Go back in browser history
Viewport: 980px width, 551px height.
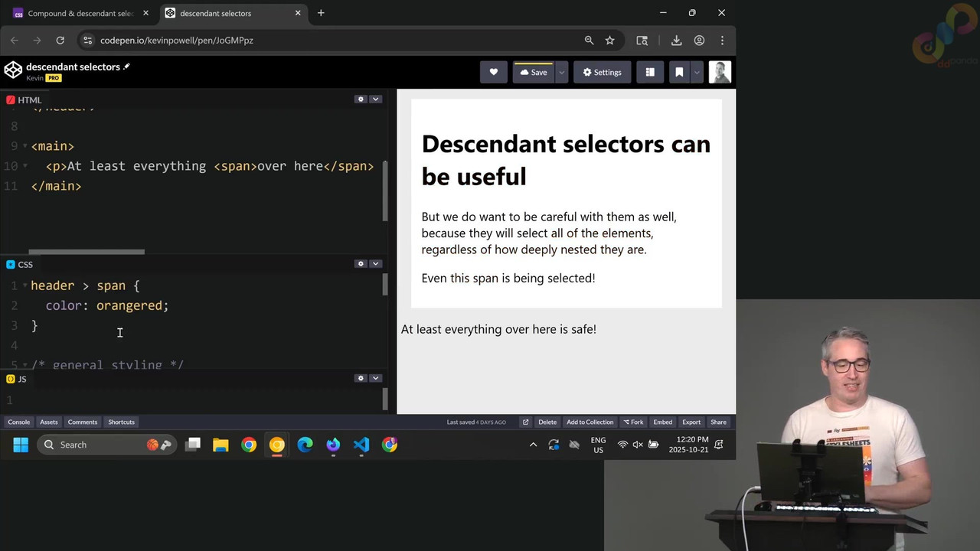click(15, 40)
